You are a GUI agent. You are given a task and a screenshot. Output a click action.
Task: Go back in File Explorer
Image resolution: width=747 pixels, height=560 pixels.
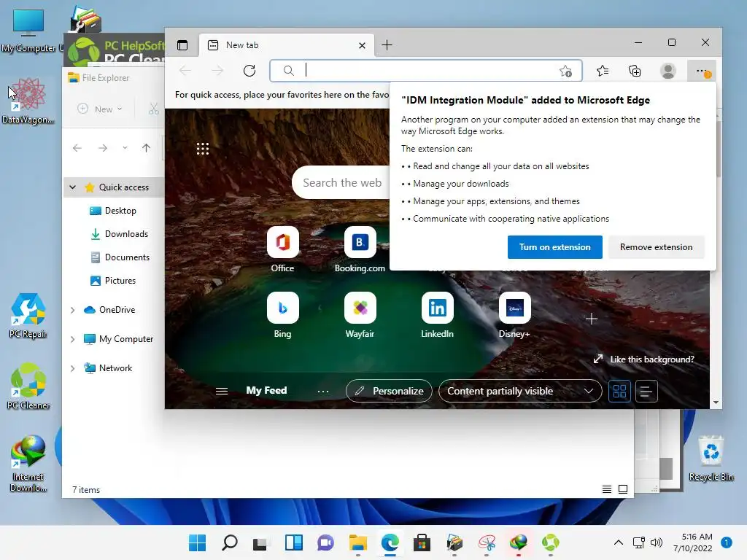point(77,148)
